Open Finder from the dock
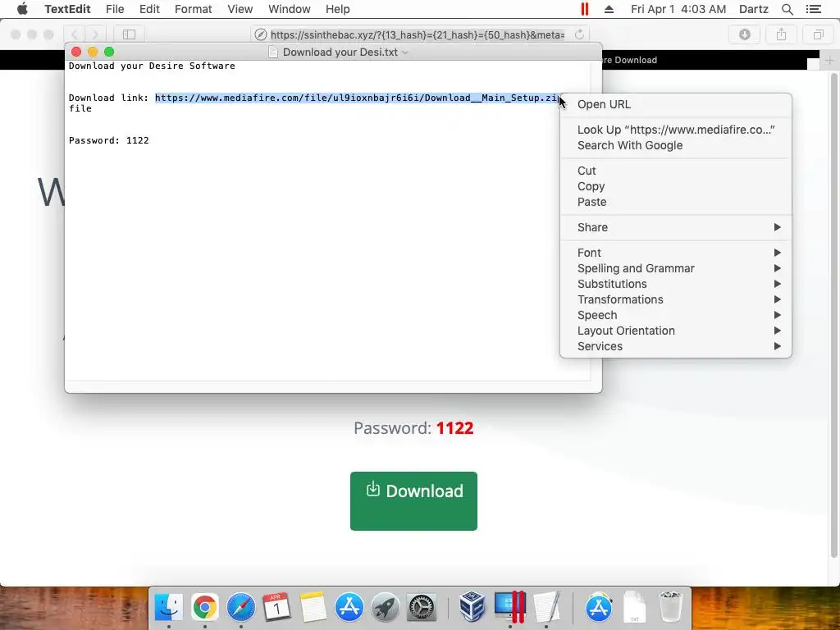 pos(169,608)
